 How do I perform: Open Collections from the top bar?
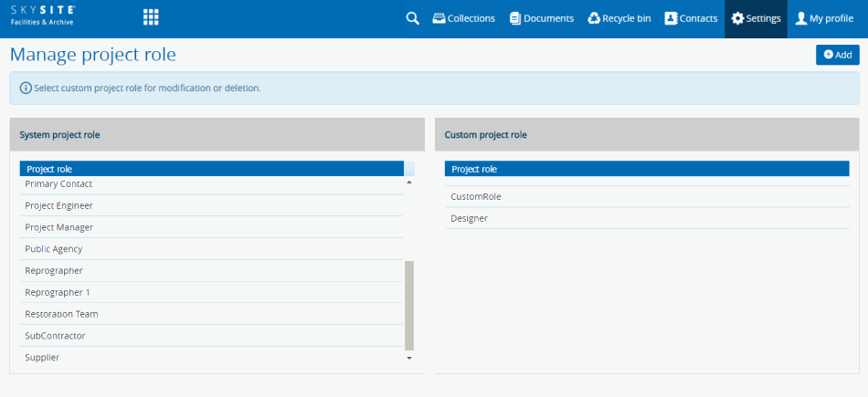tap(463, 18)
